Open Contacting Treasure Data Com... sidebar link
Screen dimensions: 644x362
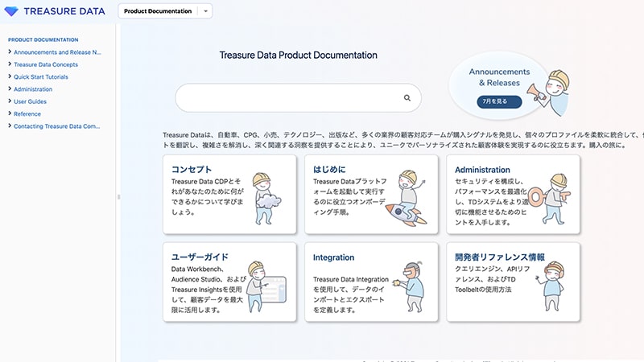coord(56,126)
